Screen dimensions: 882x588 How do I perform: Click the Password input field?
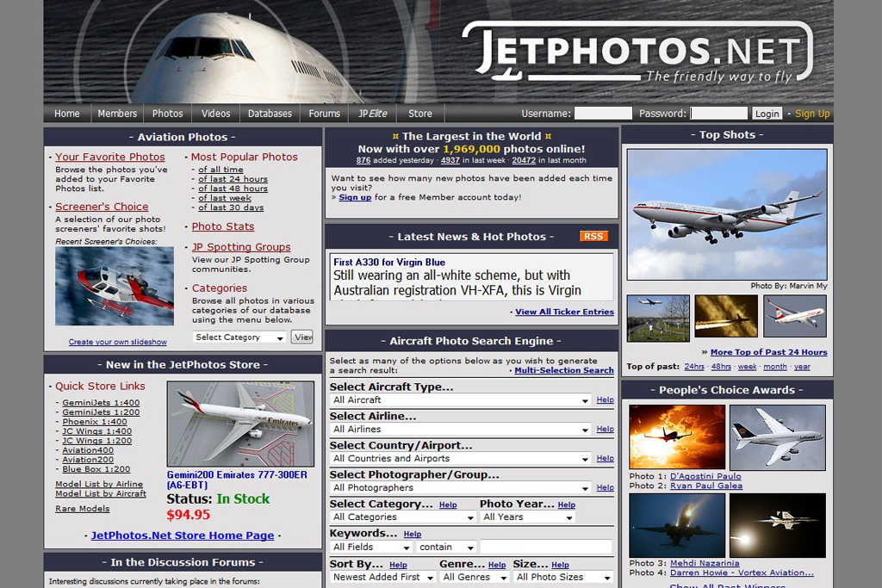click(x=719, y=114)
